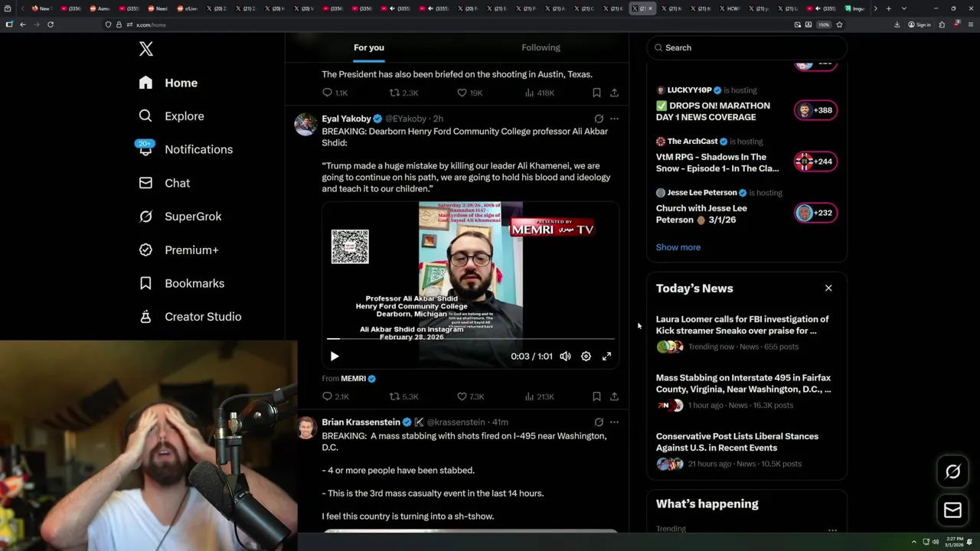Click Show more under live spaces
This screenshot has width=980, height=551.
coord(678,247)
